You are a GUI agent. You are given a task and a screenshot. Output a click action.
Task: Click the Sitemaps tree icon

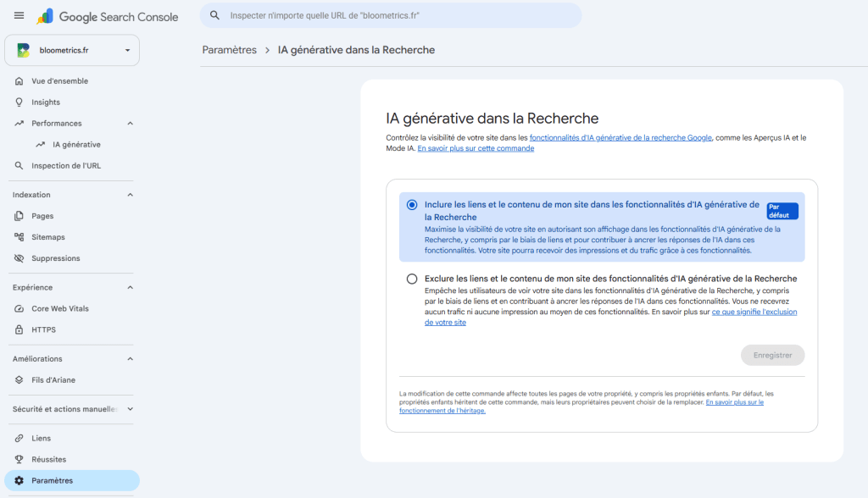pos(19,237)
